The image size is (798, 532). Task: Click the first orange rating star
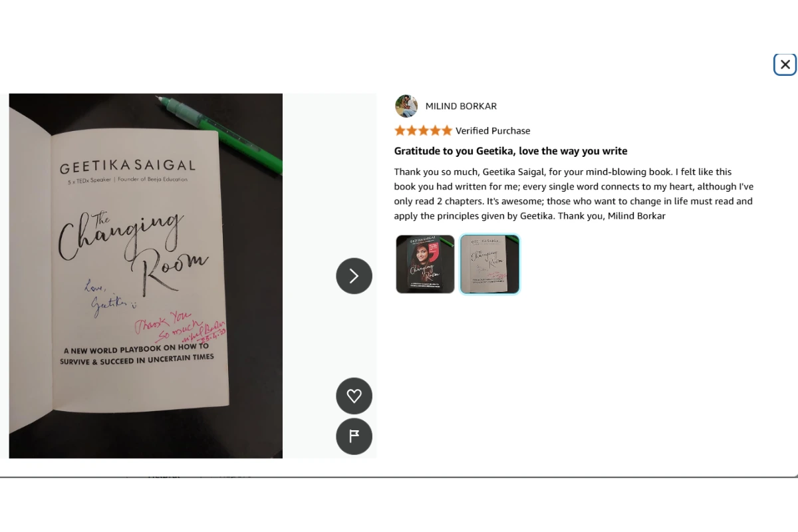[x=400, y=130]
